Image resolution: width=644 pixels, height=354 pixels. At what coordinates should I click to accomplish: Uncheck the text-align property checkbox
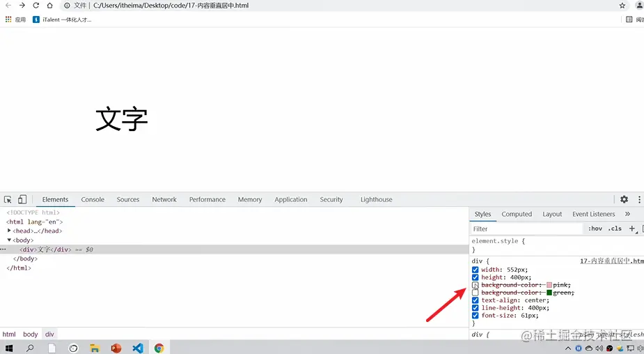476,300
